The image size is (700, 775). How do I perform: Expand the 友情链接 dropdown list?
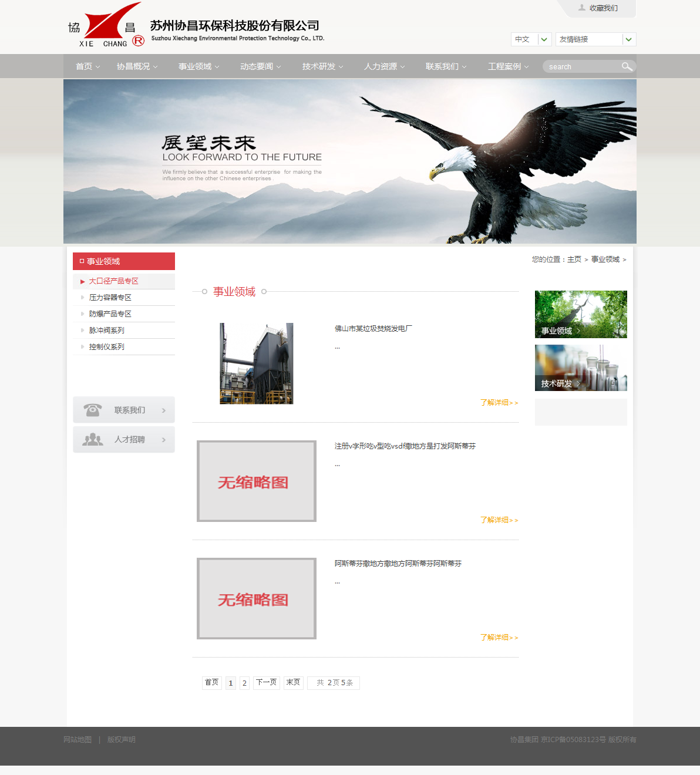click(x=629, y=39)
